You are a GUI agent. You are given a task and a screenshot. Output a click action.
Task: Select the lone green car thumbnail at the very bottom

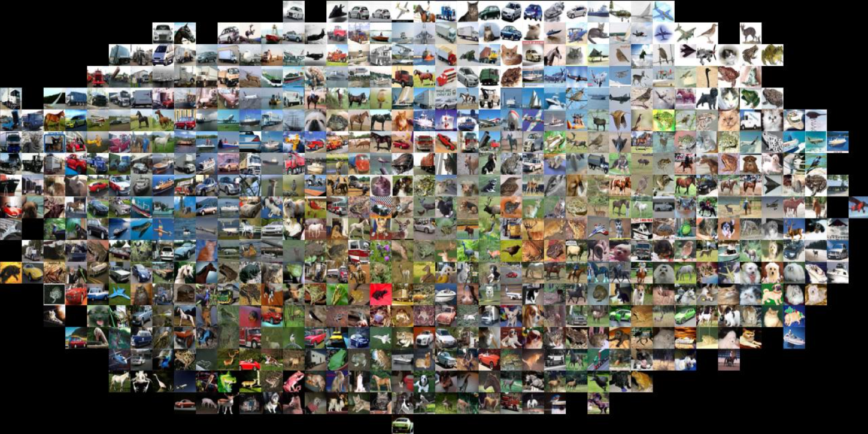click(402, 424)
